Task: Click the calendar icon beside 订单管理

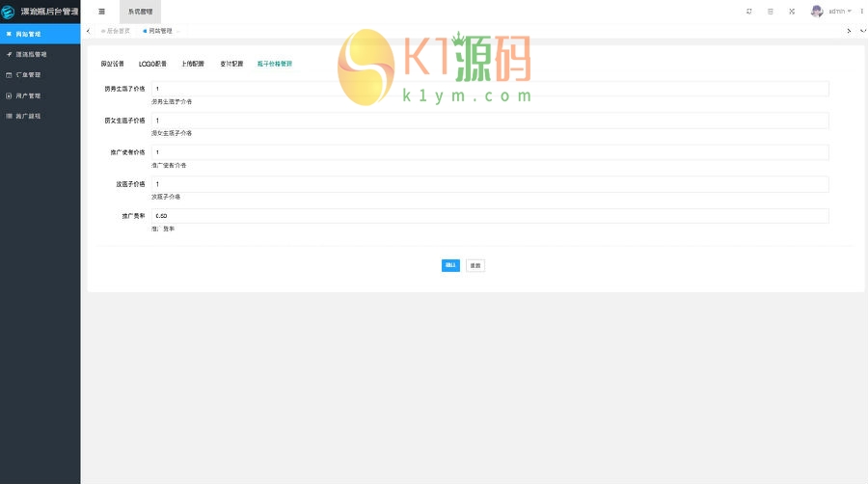Action: tap(9, 74)
